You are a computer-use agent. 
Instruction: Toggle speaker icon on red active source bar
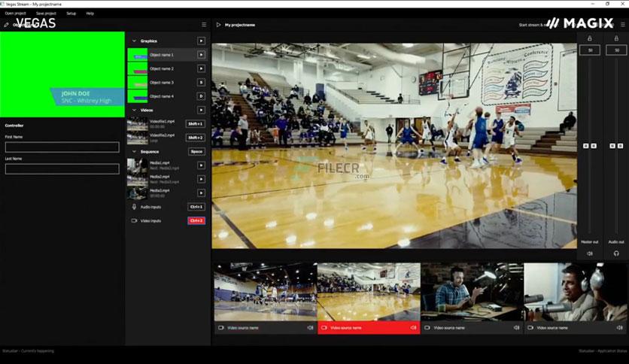[x=413, y=328]
